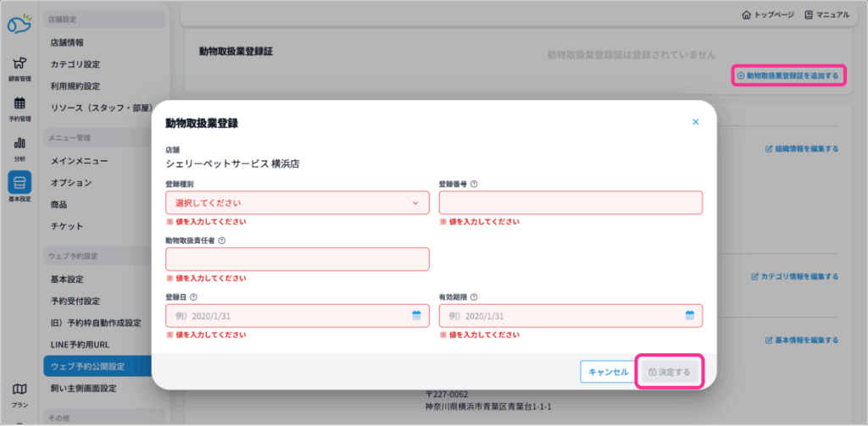Viewport: 868px width, 426px height.
Task: Click the calendar icon in 登録日 field
Action: point(416,315)
